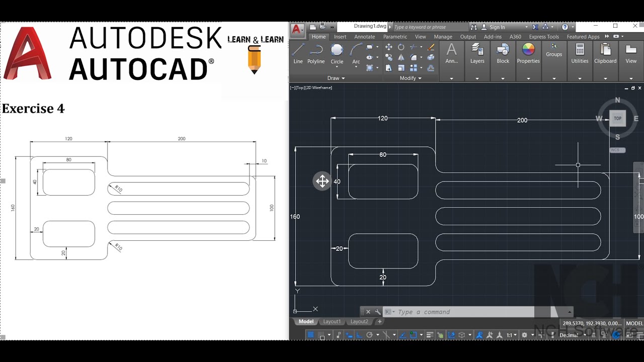The image size is (644, 362).
Task: Open the WCS coordinate system menu
Action: [x=617, y=150]
